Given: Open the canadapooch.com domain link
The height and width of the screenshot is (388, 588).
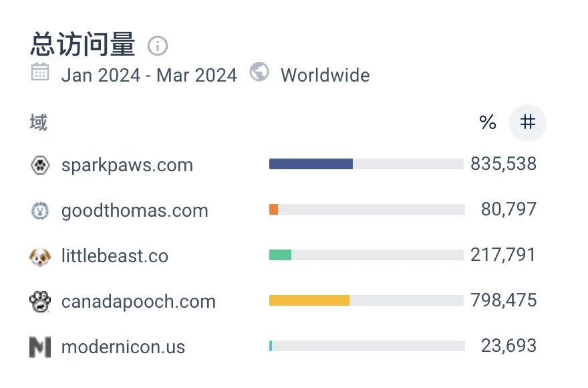Looking at the screenshot, I should tap(138, 302).
